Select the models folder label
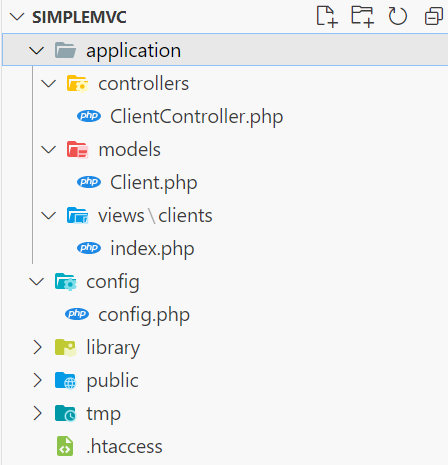The image size is (448, 465). point(130,149)
